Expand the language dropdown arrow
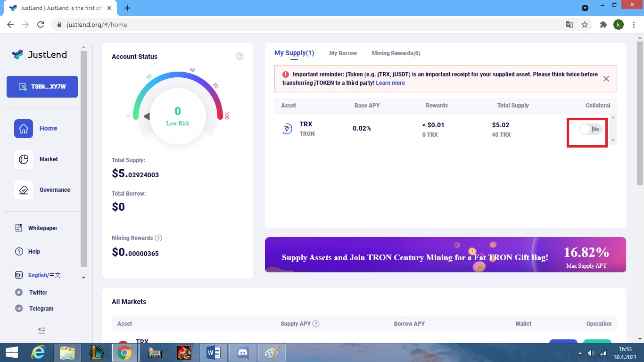644x362 pixels. pyautogui.click(x=84, y=278)
